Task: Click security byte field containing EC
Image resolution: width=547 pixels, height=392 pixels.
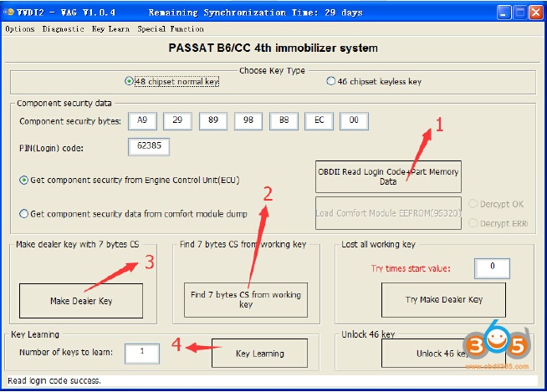Action: click(x=320, y=121)
